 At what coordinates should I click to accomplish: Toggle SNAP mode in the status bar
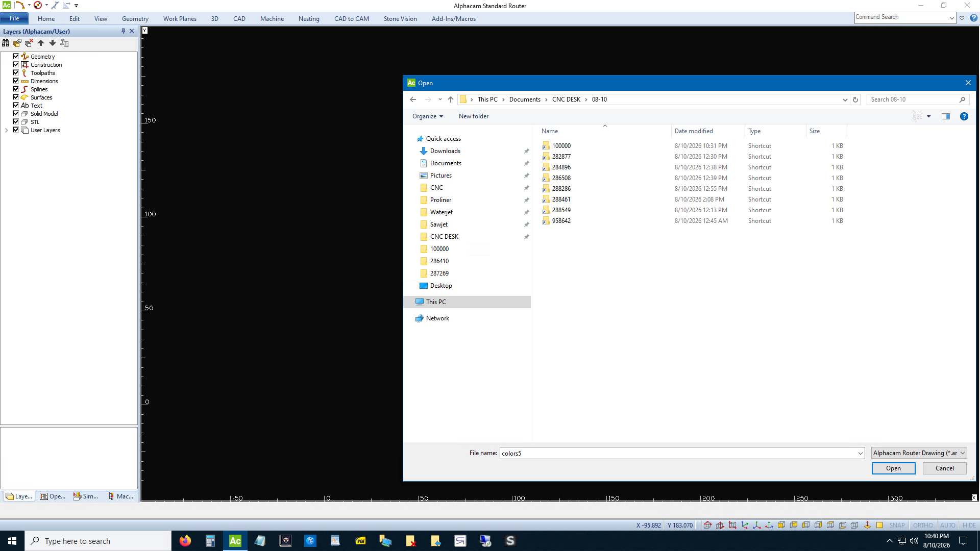(897, 525)
